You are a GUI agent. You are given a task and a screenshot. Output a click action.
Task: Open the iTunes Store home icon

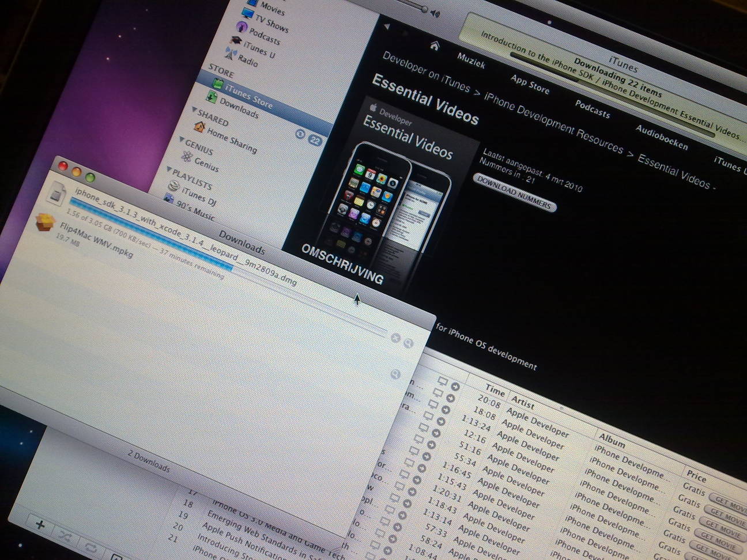(x=435, y=46)
